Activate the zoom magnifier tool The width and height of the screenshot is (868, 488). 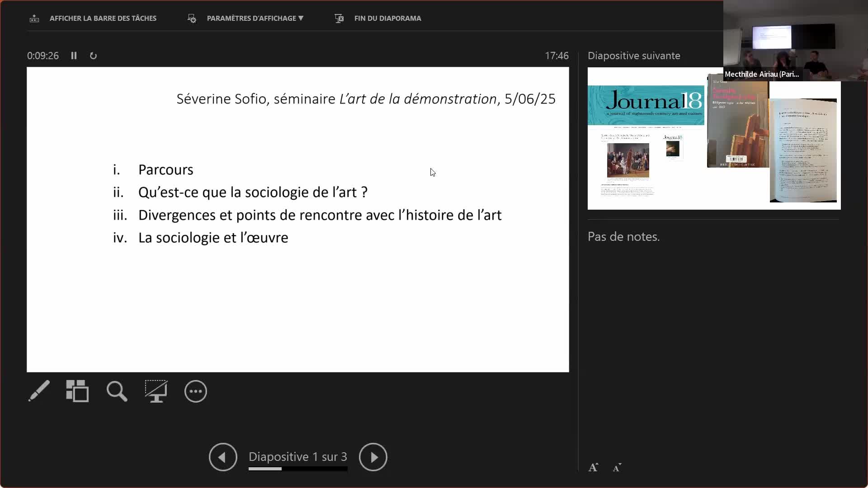coord(117,391)
